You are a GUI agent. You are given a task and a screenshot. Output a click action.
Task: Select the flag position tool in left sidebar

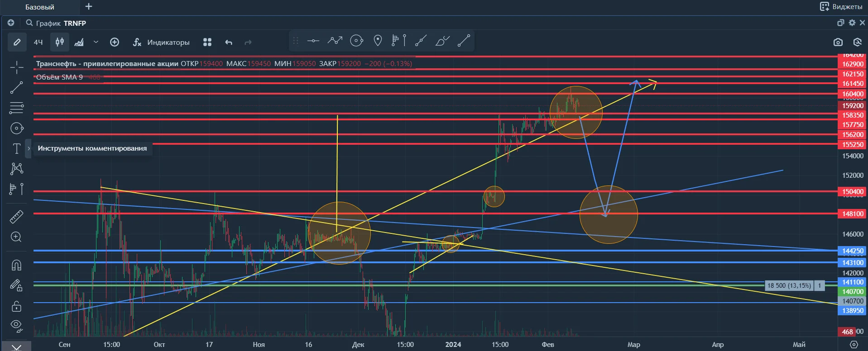tap(17, 189)
